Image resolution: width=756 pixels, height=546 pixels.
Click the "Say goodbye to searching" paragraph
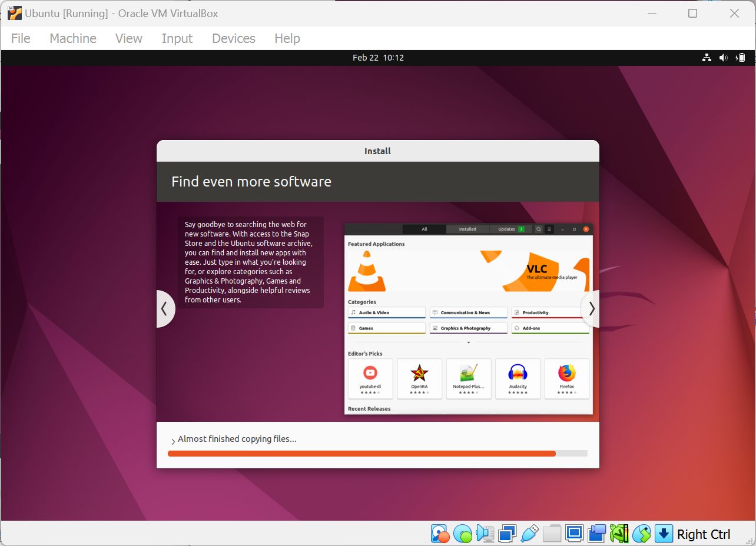250,262
